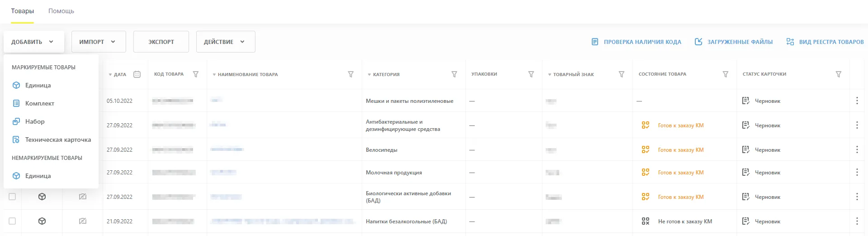This screenshot has height=236, width=868.
Task: Expand the Импорт dropdown
Action: tap(98, 42)
